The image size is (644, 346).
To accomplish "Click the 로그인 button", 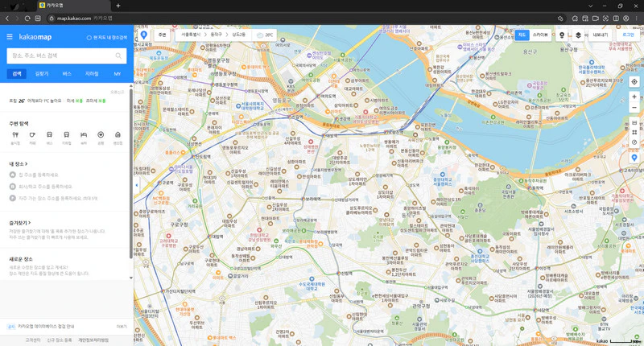I will click(628, 35).
